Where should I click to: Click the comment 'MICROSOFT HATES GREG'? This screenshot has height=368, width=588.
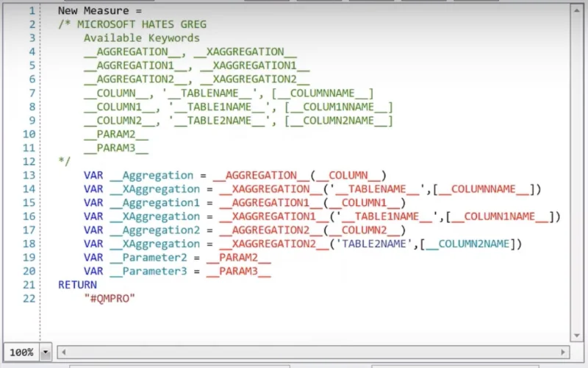pos(142,24)
